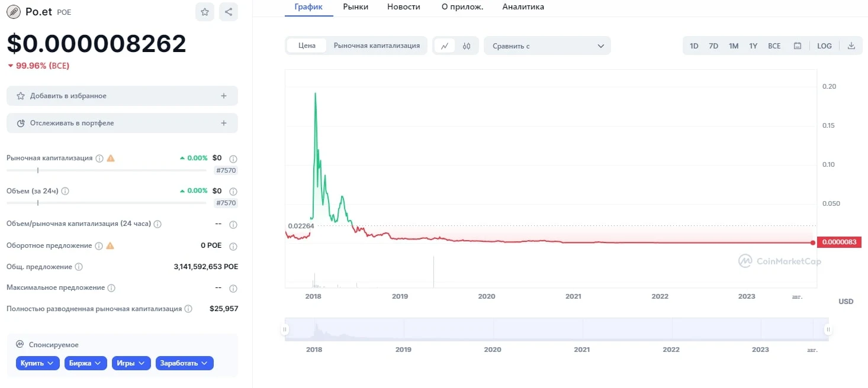The image size is (868, 388).
Task: Click info icon beside Рыночная капитализация label
Action: [99, 158]
